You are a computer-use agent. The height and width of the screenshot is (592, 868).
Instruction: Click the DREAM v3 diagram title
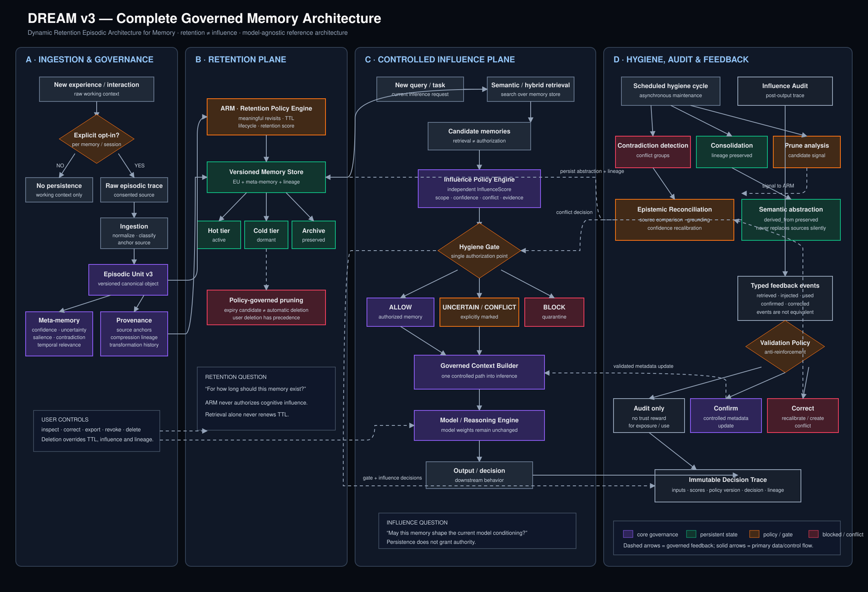[205, 18]
